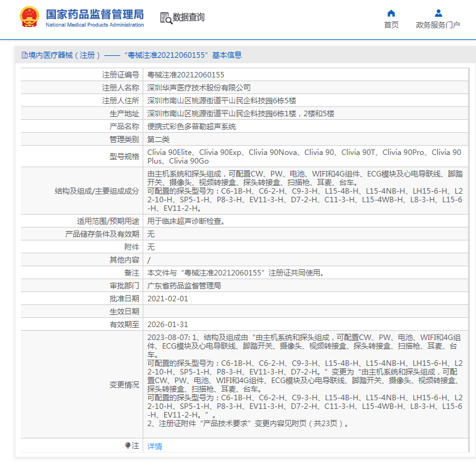Click the bulb icon beside 注
Viewport: 476px width, 463px height.
pos(128,445)
